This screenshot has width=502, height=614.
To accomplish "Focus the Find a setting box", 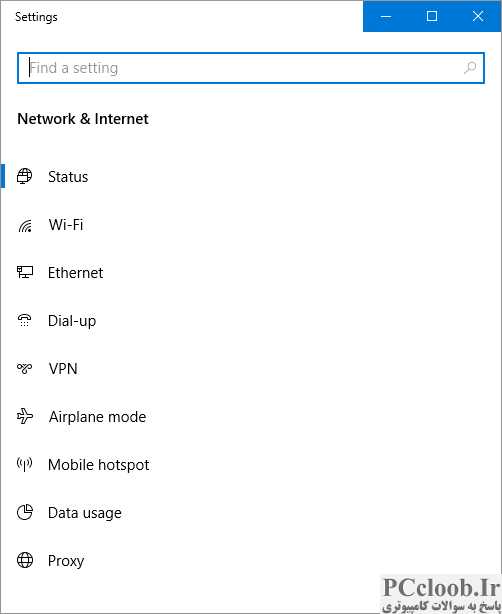I will tap(251, 68).
